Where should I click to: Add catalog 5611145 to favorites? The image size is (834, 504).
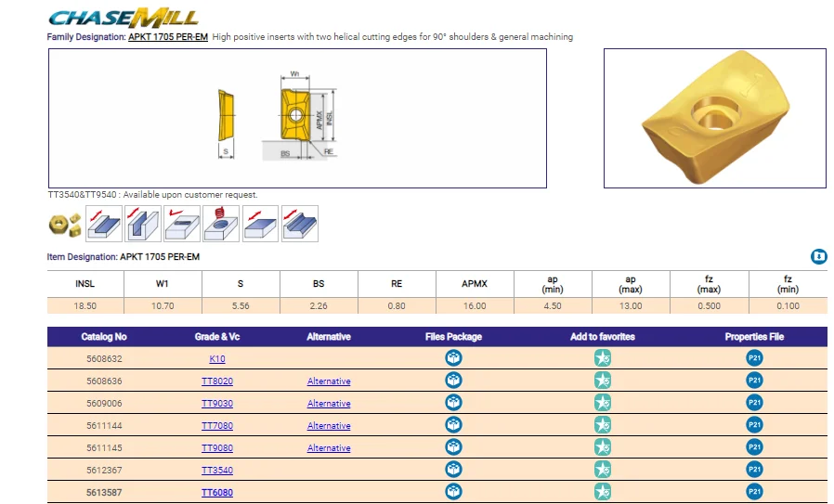tap(602, 447)
